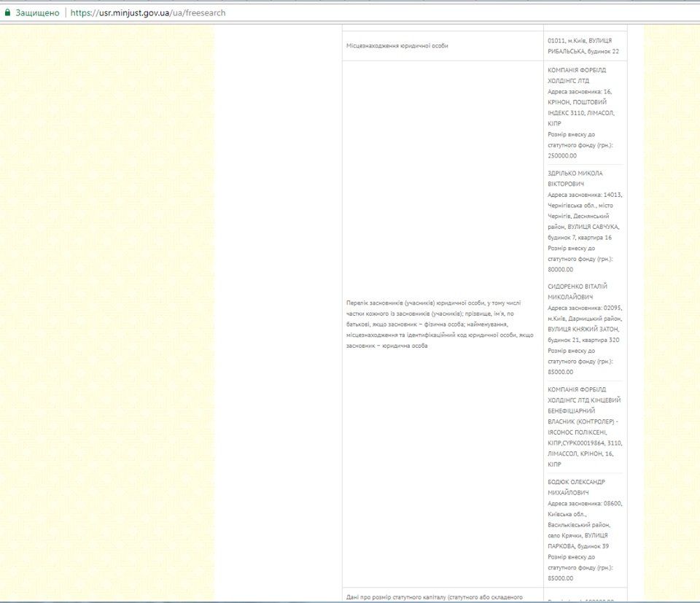Click the green secure padlock icon
Screen dimensions: 700x603
(7, 12)
